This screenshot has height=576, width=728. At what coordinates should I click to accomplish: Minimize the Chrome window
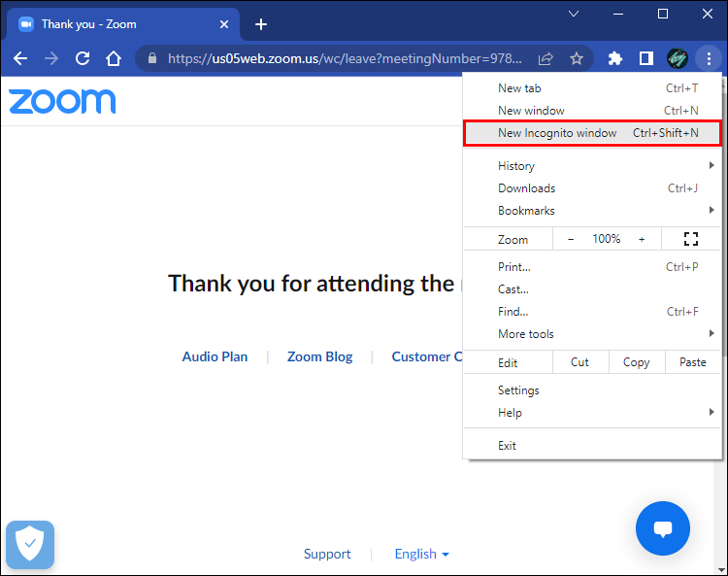pyautogui.click(x=618, y=14)
